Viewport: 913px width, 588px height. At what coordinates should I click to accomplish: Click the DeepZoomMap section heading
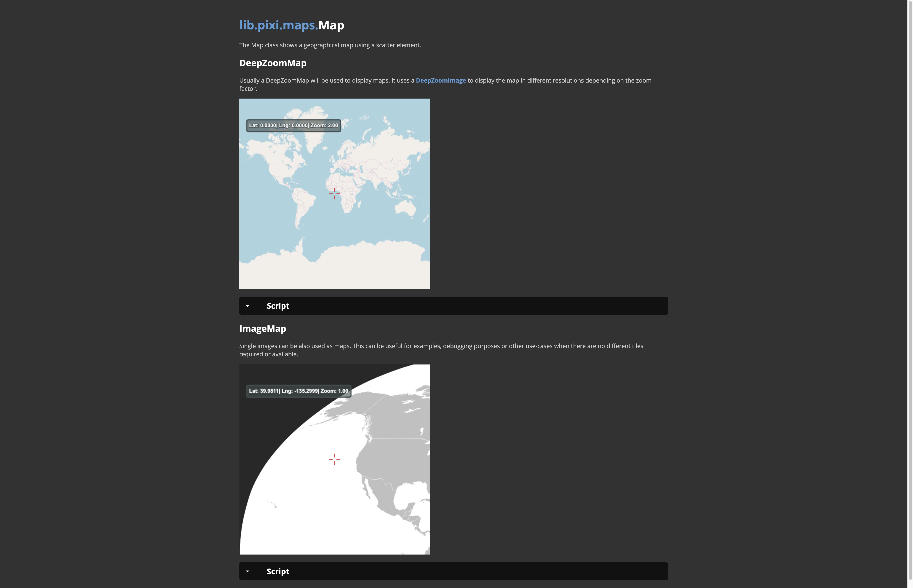point(273,63)
